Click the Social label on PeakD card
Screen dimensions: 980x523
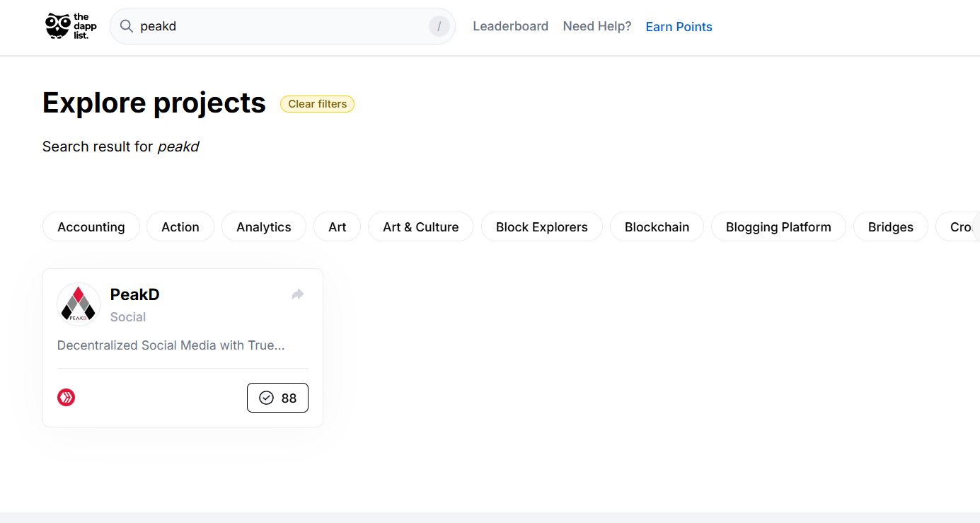tap(128, 317)
